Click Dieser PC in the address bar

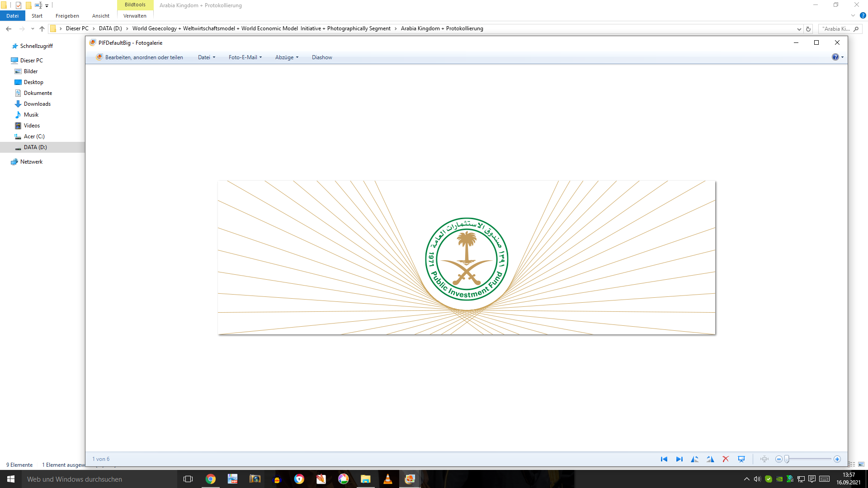(x=77, y=28)
